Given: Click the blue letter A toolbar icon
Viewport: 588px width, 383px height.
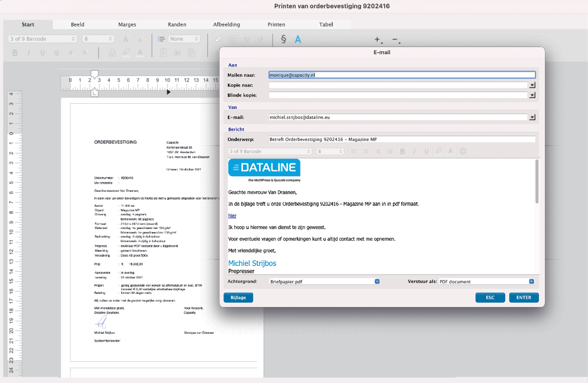Looking at the screenshot, I should point(297,39).
